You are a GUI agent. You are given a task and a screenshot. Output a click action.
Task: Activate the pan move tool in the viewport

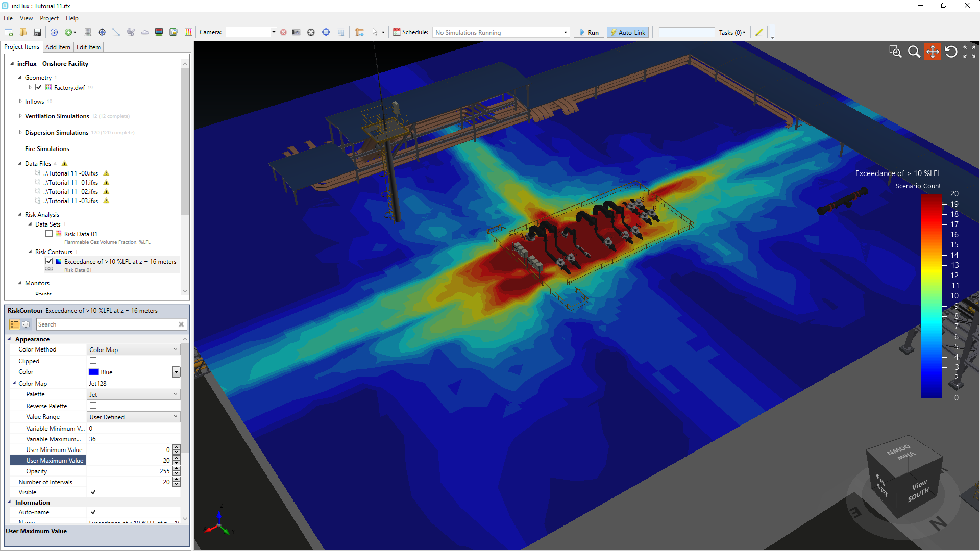932,52
